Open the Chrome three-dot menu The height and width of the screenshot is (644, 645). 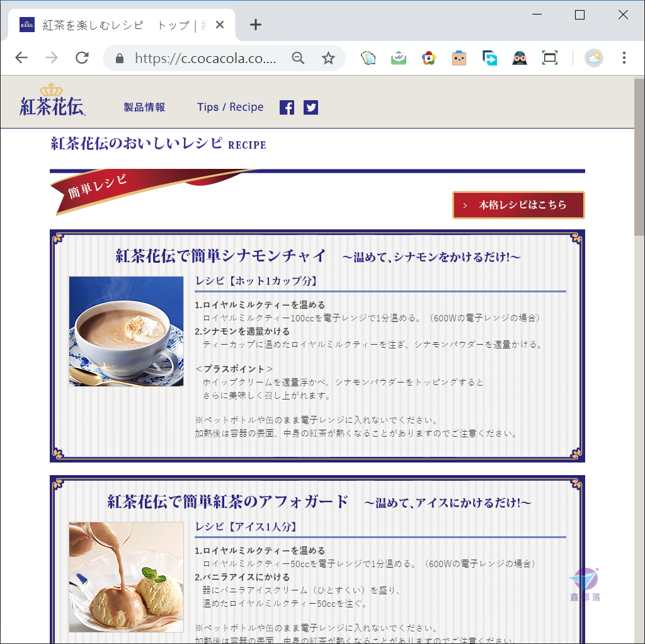click(624, 58)
